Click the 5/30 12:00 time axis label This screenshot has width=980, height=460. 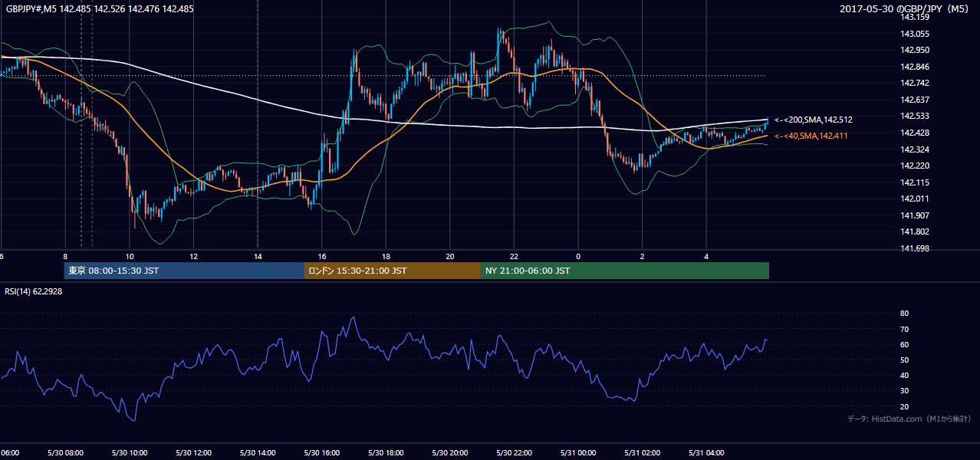[193, 453]
